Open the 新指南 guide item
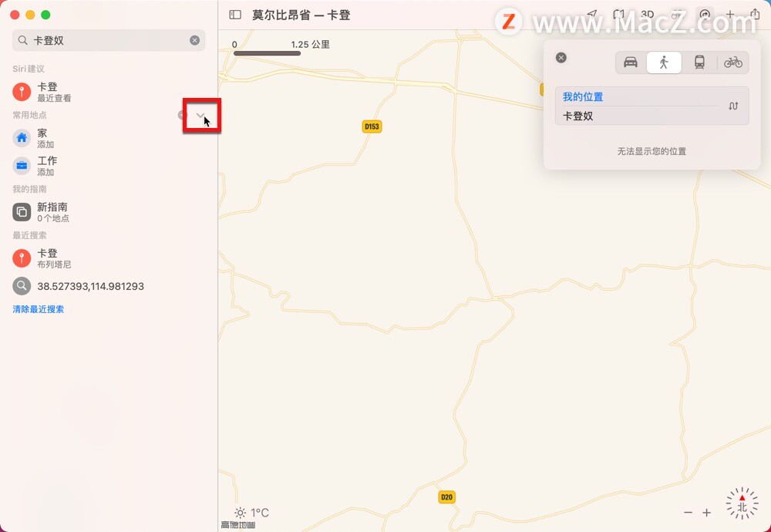Screen dimensions: 771x532 (109, 212)
